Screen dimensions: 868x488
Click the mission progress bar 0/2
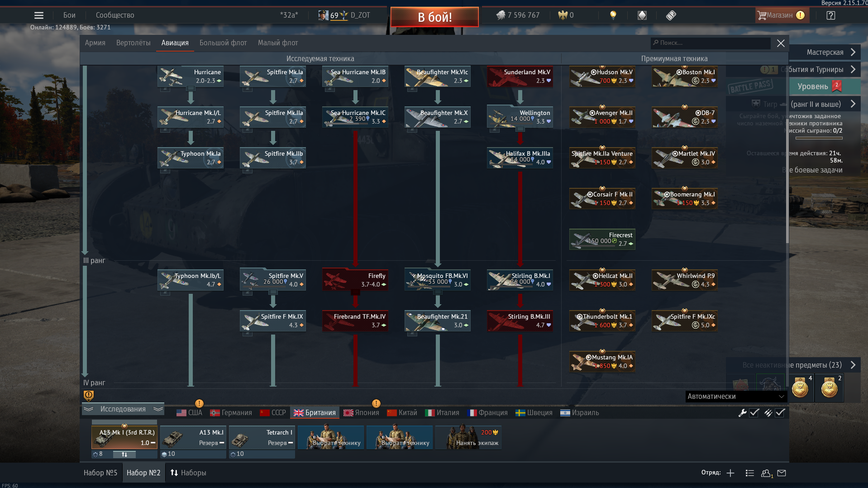click(819, 138)
